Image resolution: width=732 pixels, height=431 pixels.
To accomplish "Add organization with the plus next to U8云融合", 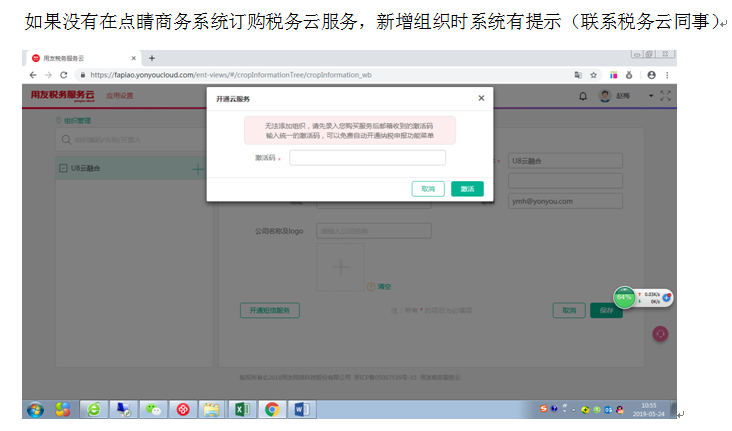I will point(198,169).
